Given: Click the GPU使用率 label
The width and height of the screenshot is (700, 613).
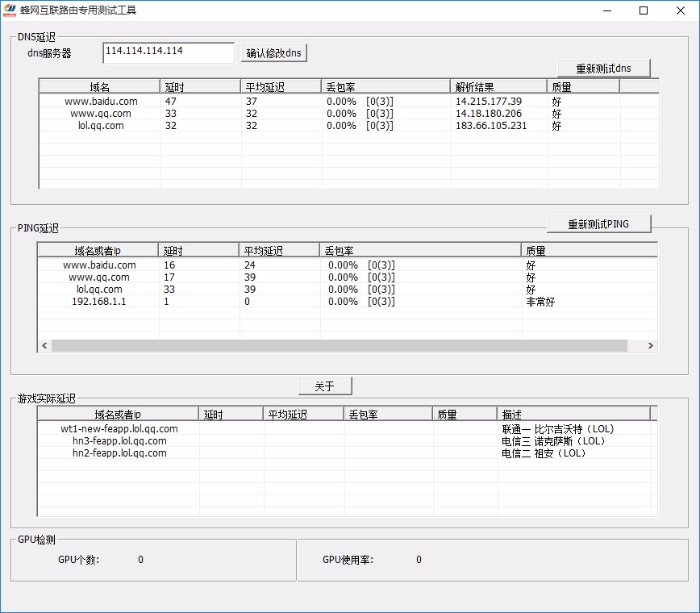Looking at the screenshot, I should click(348, 560).
